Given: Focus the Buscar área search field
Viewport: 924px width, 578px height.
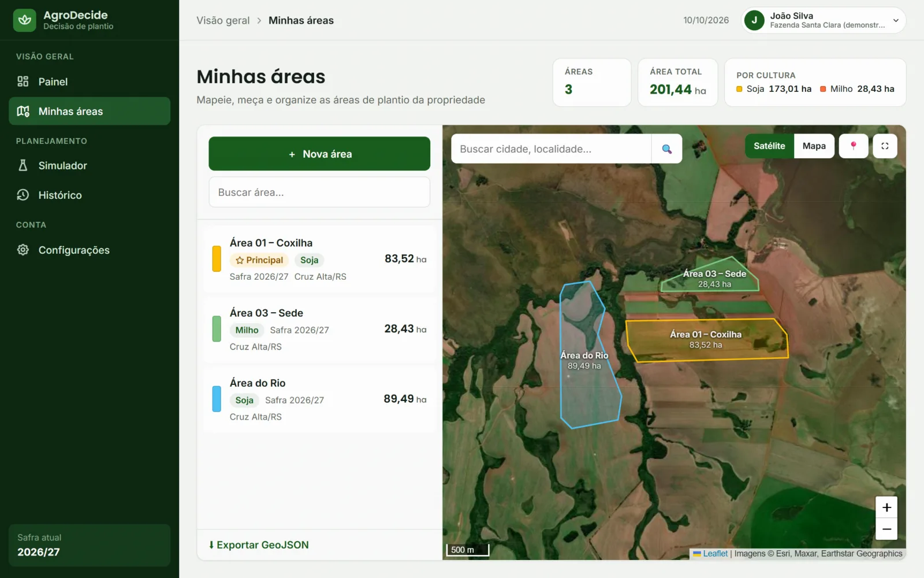Looking at the screenshot, I should pos(319,192).
